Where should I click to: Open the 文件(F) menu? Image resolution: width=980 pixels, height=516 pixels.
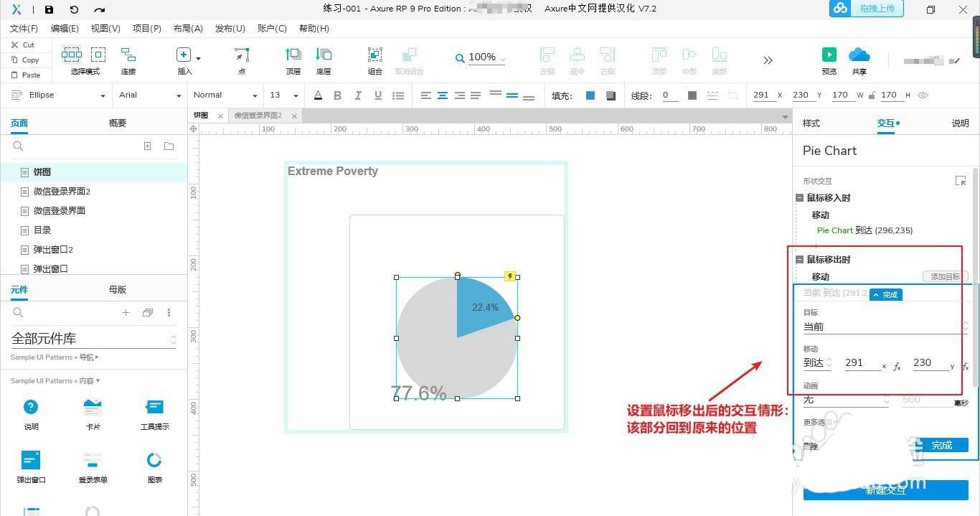(24, 29)
